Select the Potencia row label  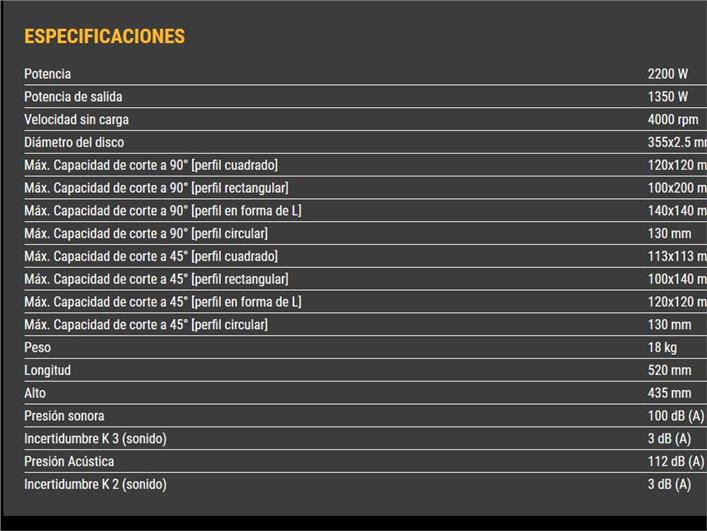tap(47, 74)
